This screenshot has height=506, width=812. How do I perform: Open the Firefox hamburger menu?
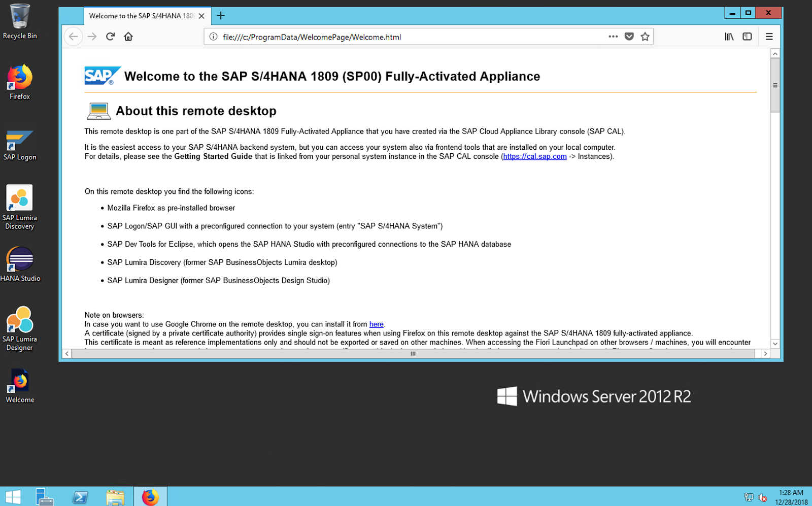click(x=769, y=37)
